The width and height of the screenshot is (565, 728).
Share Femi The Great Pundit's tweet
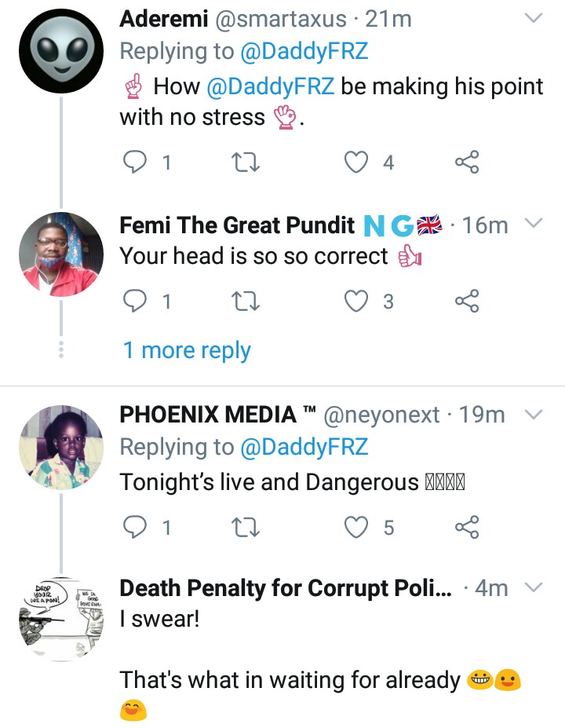(x=467, y=302)
